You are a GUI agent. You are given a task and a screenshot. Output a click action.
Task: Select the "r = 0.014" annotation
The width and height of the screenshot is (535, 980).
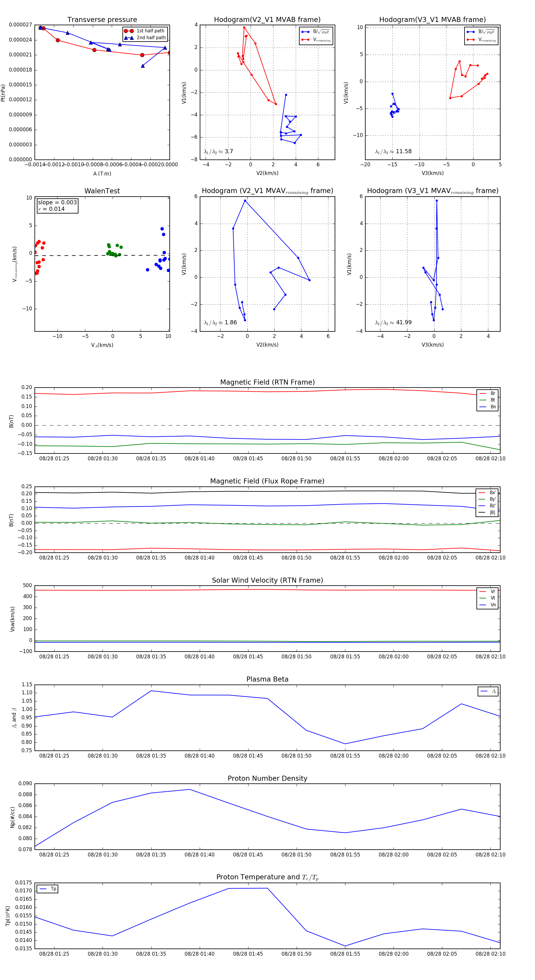51,209
